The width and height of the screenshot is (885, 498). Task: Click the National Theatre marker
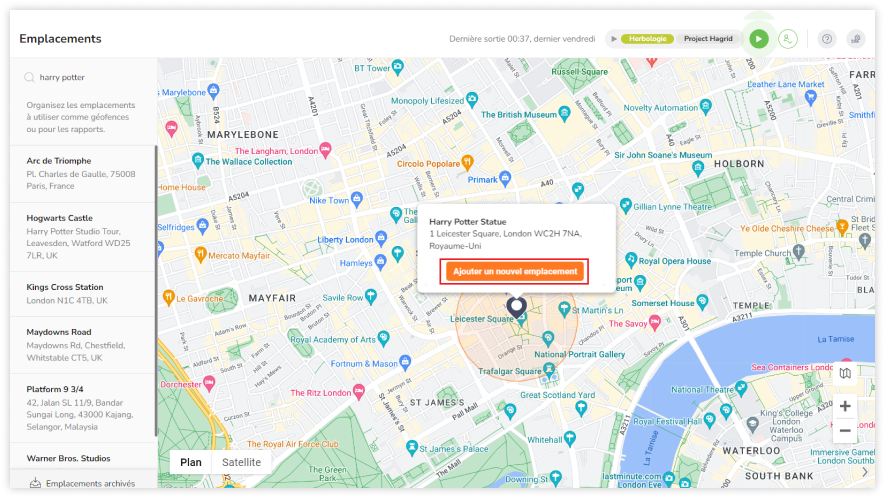(x=741, y=388)
